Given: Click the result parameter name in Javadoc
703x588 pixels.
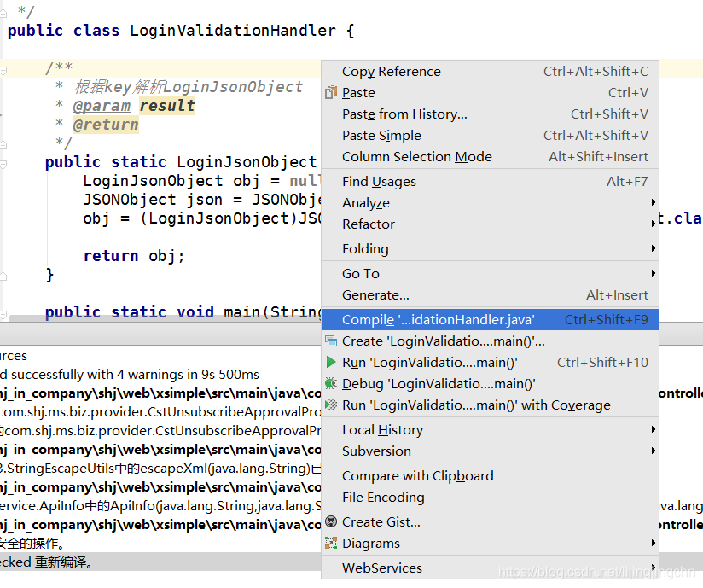Looking at the screenshot, I should [x=166, y=106].
